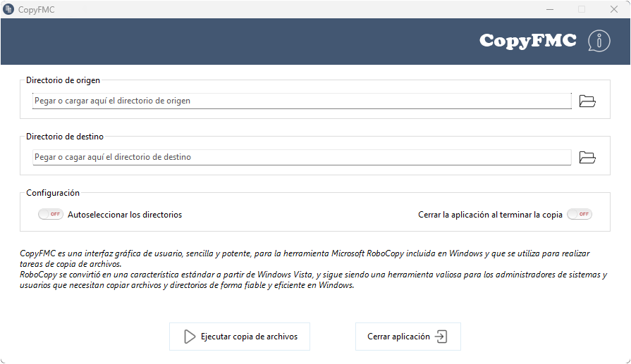Image resolution: width=631 pixels, height=364 pixels.
Task: Click the Directorio de destino group label
Action: point(65,137)
